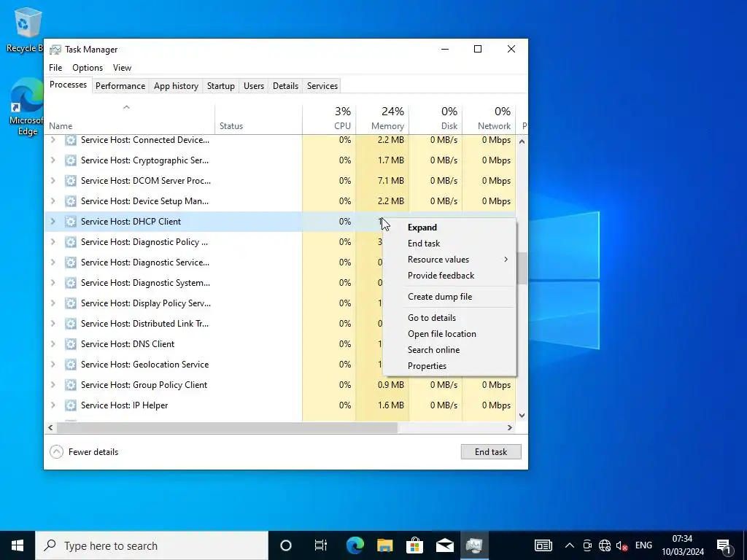Sort by the Network column header
Screen dimensions: 747x560
tap(489, 118)
